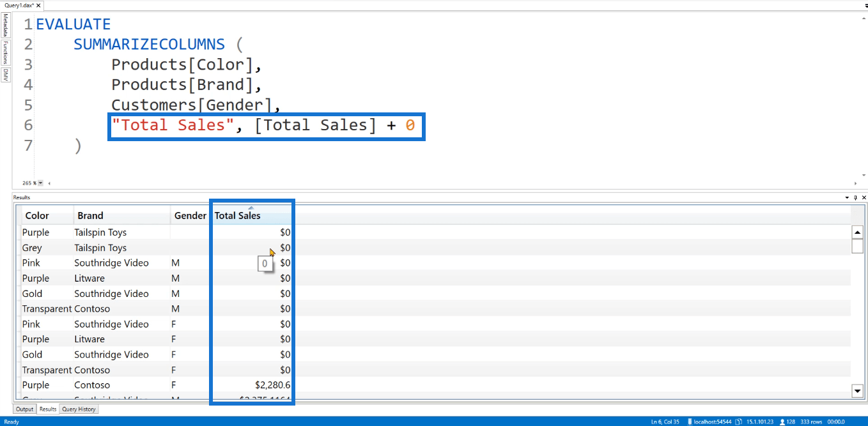This screenshot has height=426, width=868.
Task: Click the SPID 128 user icon
Action: pyautogui.click(x=783, y=422)
